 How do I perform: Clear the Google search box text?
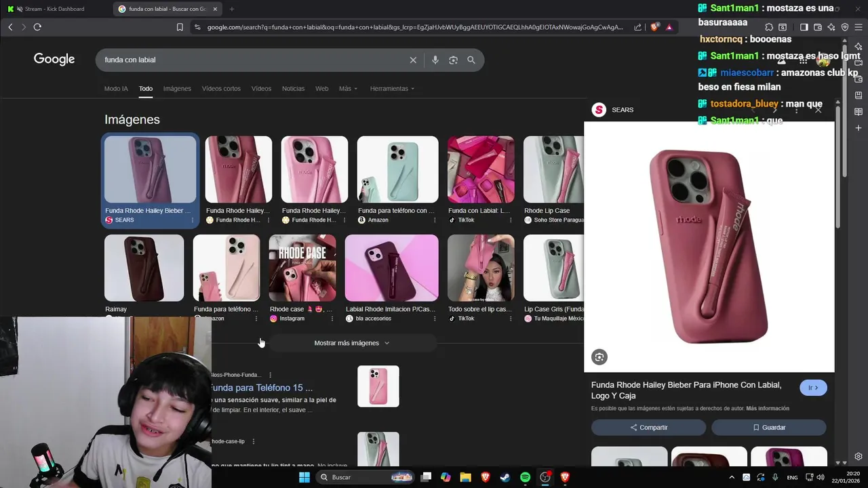[x=413, y=60]
